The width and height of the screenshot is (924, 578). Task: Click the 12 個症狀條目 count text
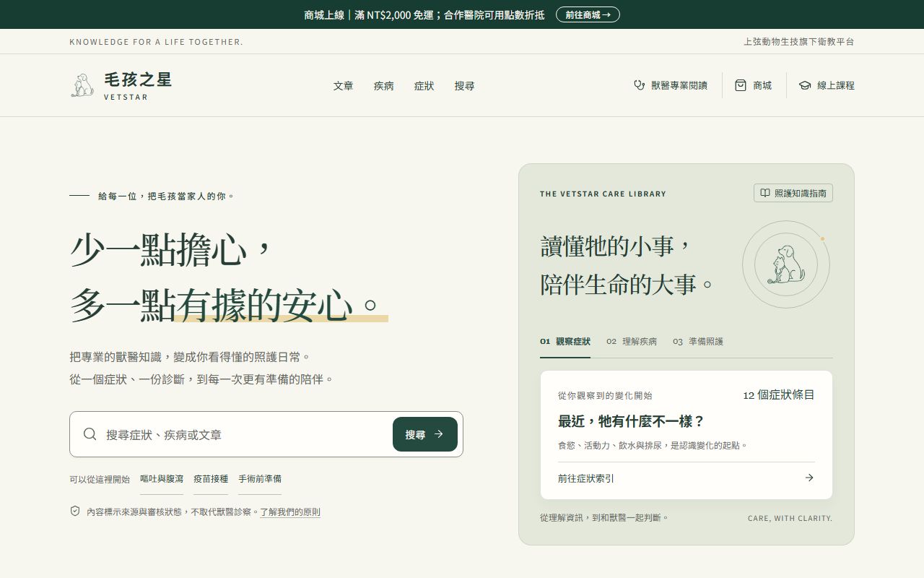[x=779, y=395]
